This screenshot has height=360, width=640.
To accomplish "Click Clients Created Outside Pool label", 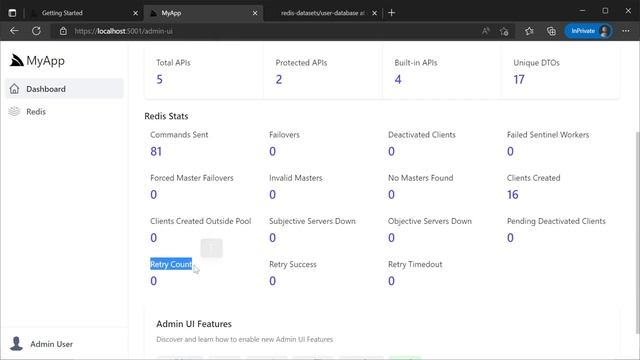I will (200, 221).
